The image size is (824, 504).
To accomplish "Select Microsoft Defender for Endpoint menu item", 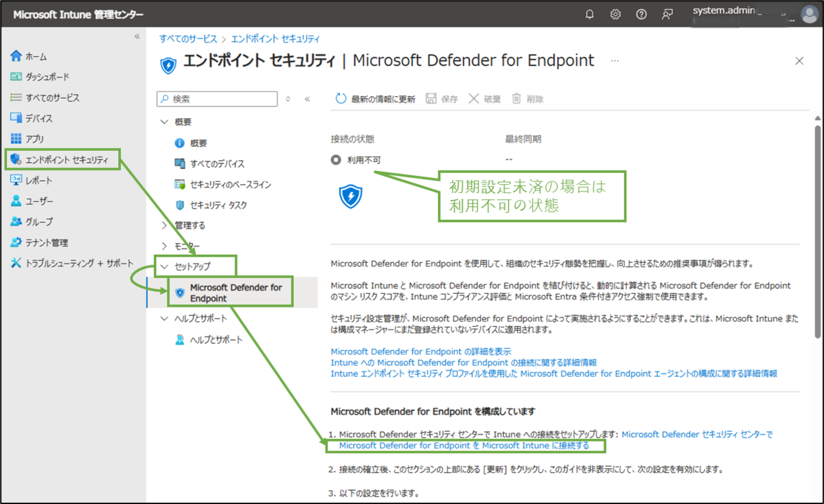I will click(x=231, y=293).
